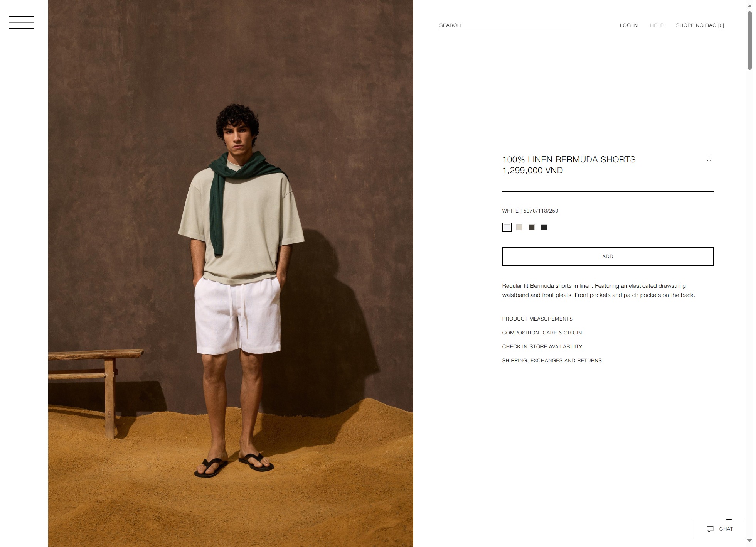Open Shipping, Exchanges and Returns info
Screen dimensions: 756x547
(552, 360)
